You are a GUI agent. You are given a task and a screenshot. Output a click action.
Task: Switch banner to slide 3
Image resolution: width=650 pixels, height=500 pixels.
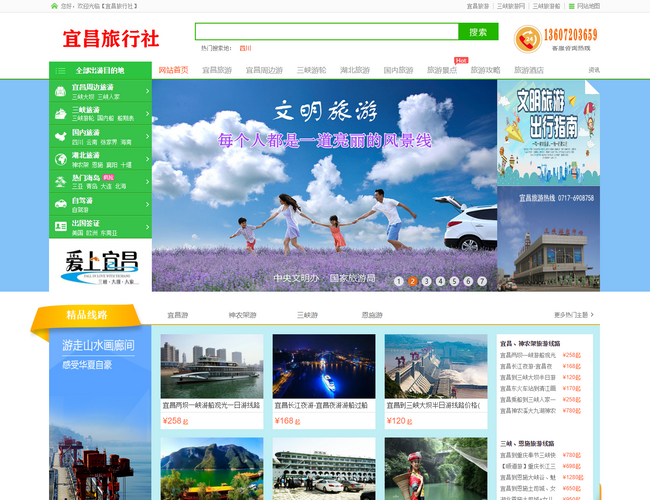(x=426, y=281)
